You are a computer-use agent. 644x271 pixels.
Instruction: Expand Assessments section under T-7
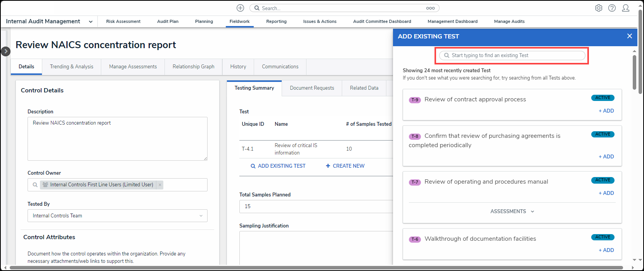tap(512, 212)
